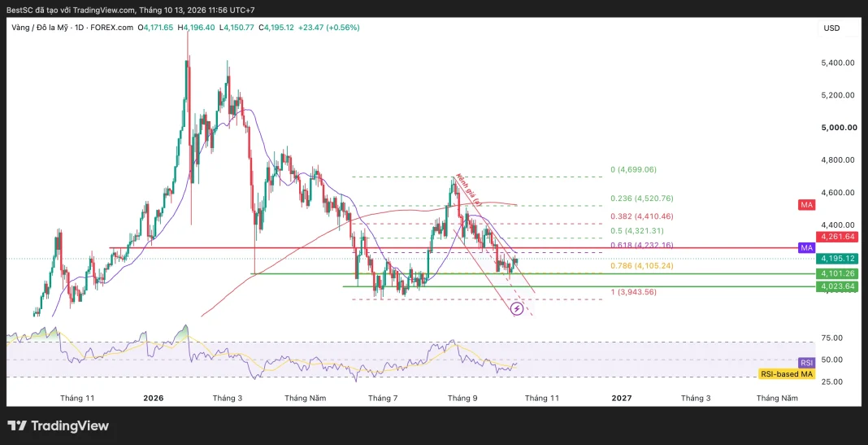
Task: Click the Tháng 3 label after 2026
Action: pyautogui.click(x=228, y=398)
